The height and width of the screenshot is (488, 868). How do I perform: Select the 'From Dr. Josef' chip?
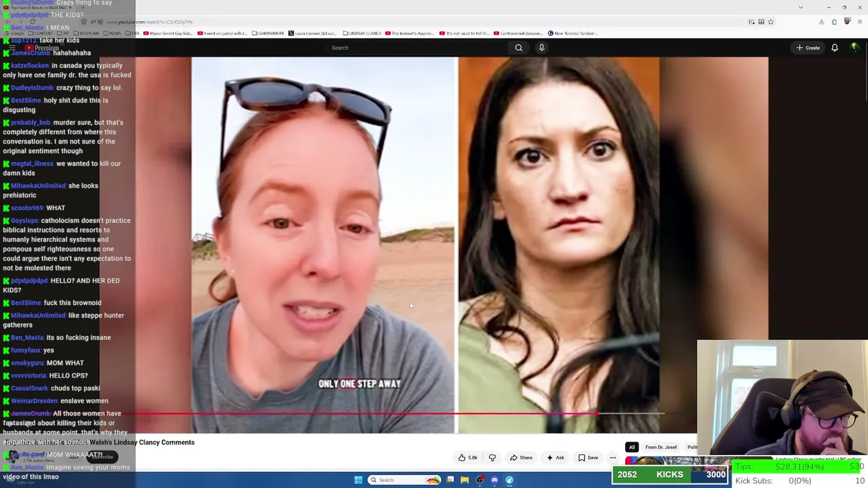(x=661, y=447)
